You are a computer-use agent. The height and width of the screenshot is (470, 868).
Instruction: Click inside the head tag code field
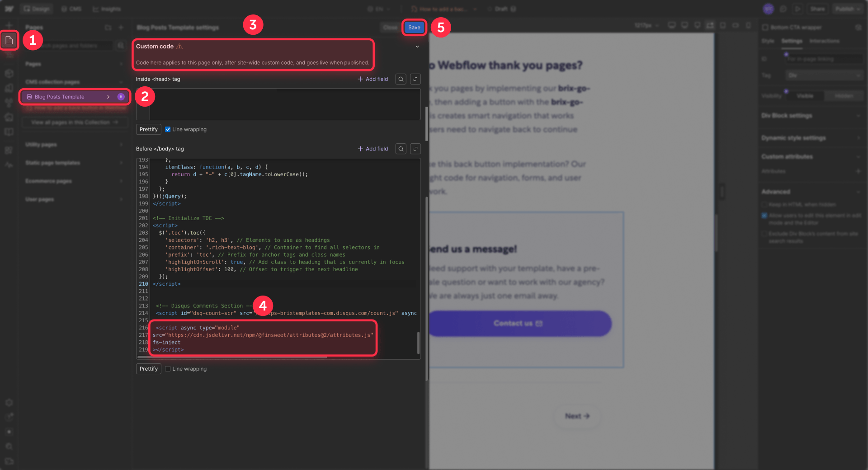(x=278, y=104)
